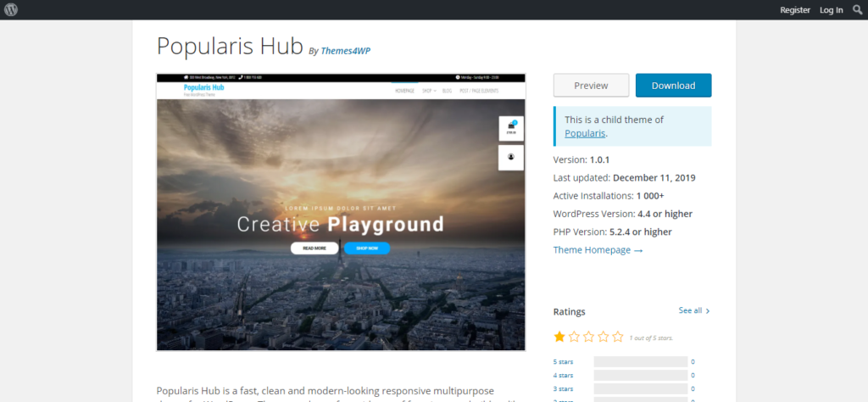Click the fifth rating star
Screen dimensions: 868x402
[x=618, y=337]
